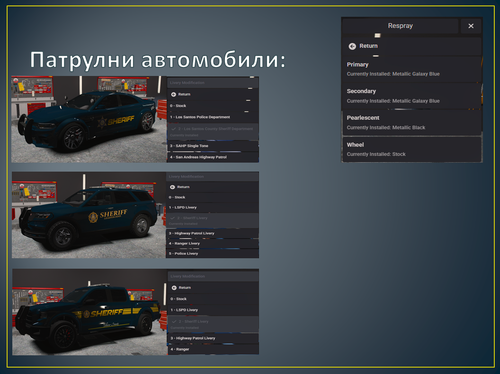The height and width of the screenshot is (374, 500).
Task: Click the sheriff sedan car image
Action: coord(89,119)
